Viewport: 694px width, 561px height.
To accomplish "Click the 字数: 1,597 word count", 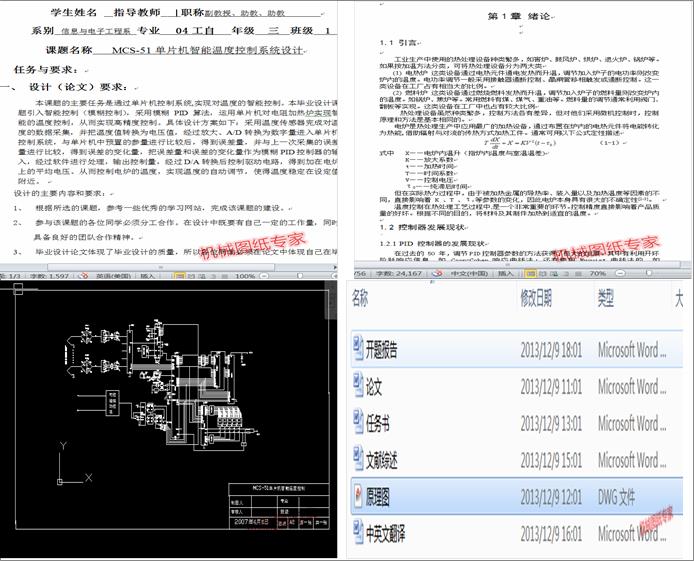I will (x=49, y=276).
